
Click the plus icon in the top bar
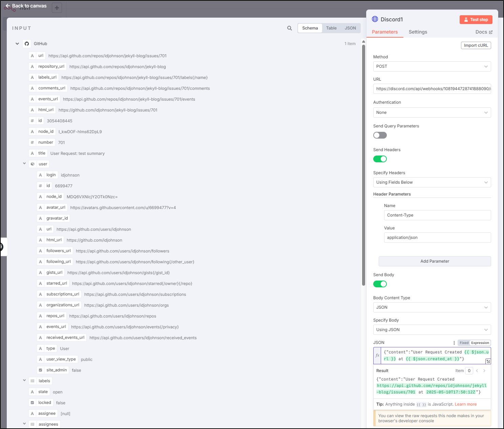(x=57, y=8)
